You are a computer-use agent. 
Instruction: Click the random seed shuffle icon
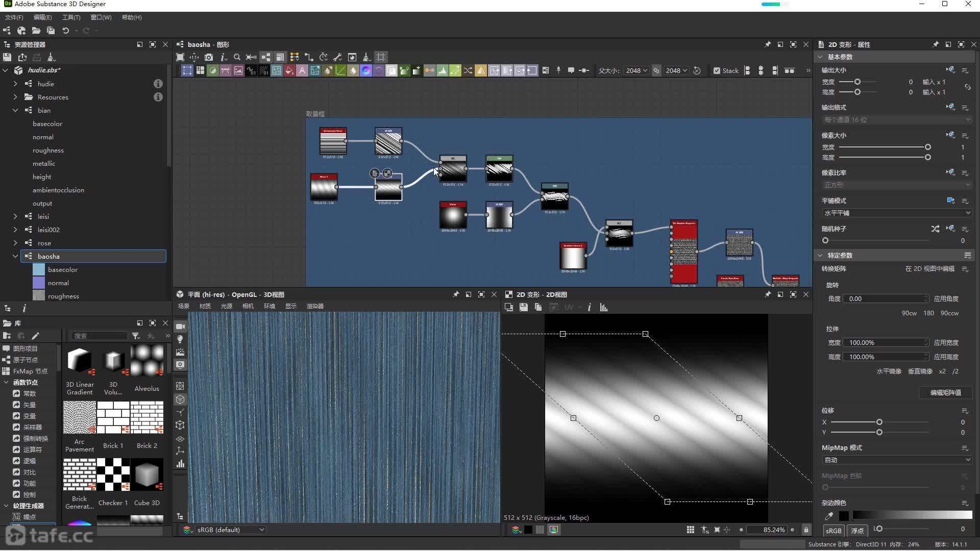tap(935, 229)
